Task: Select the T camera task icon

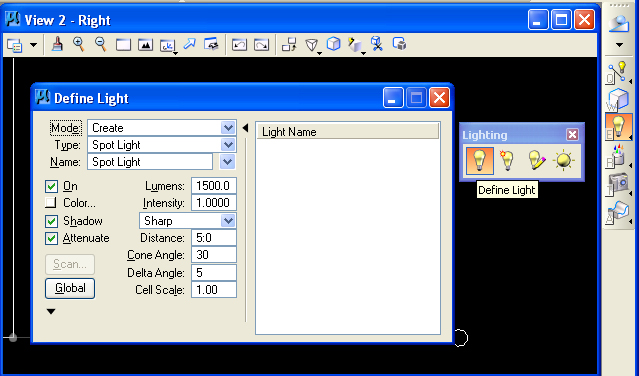Action: [618, 184]
